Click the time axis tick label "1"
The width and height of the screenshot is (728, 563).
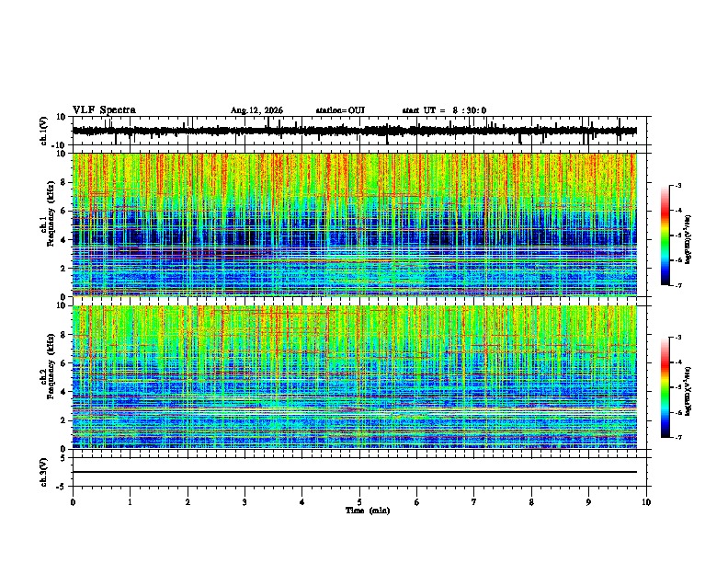pyautogui.click(x=130, y=502)
